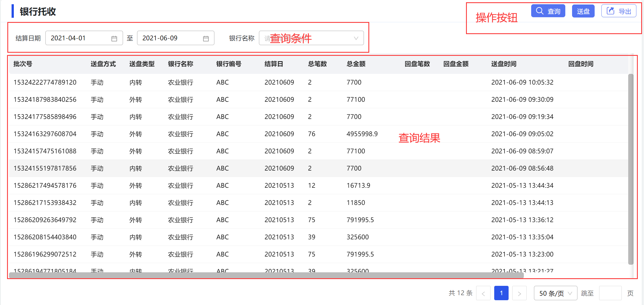Select batch 15286209263649792

pyautogui.click(x=45, y=220)
